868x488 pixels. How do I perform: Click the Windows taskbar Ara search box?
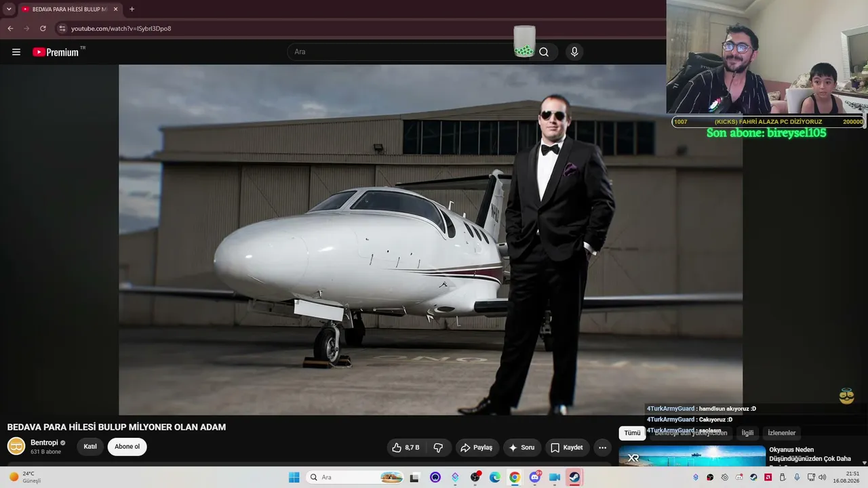[357, 477]
